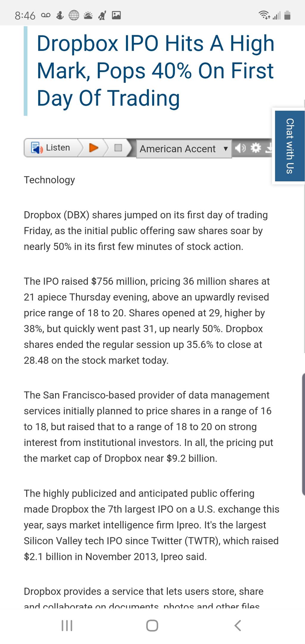Tap the Wi-Fi indicator in status bar
The height and width of the screenshot is (644, 305).
point(264,15)
